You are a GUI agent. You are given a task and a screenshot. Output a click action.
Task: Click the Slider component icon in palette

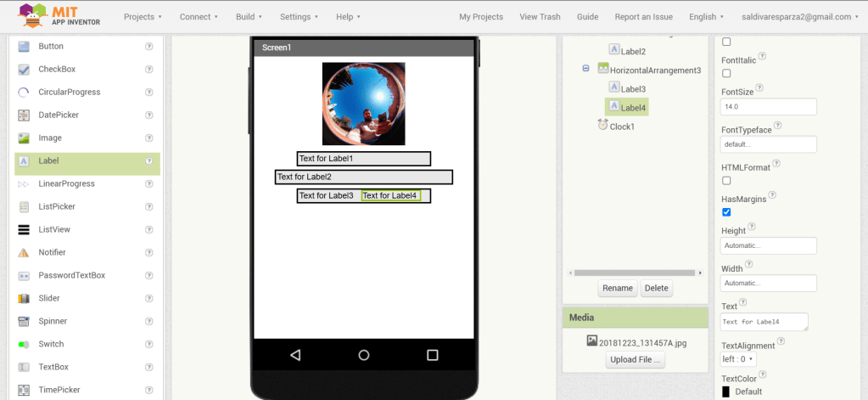24,298
